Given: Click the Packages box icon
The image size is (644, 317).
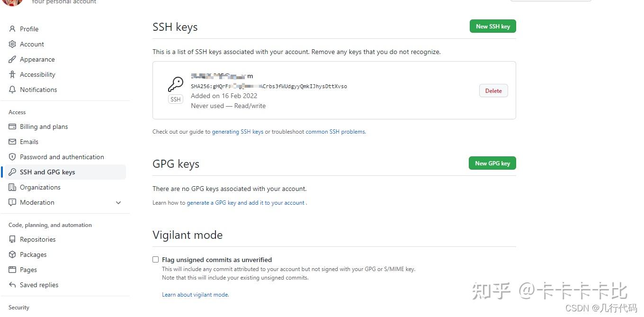Looking at the screenshot, I should coord(12,254).
